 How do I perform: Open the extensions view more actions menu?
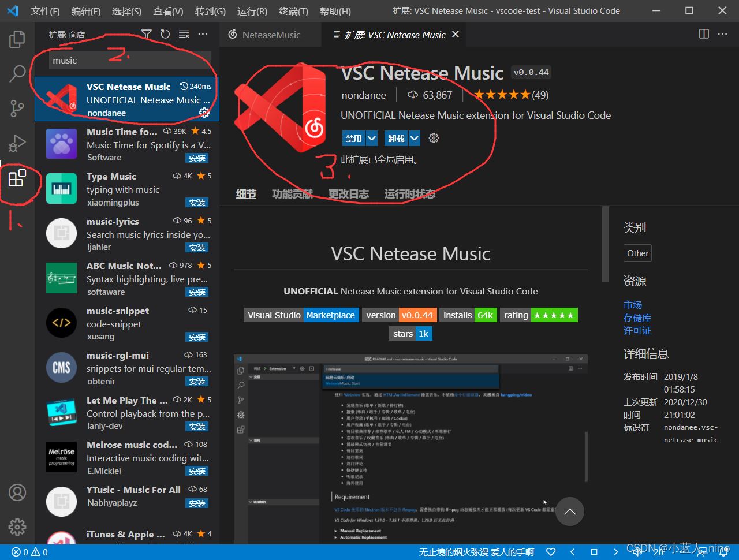coord(203,35)
